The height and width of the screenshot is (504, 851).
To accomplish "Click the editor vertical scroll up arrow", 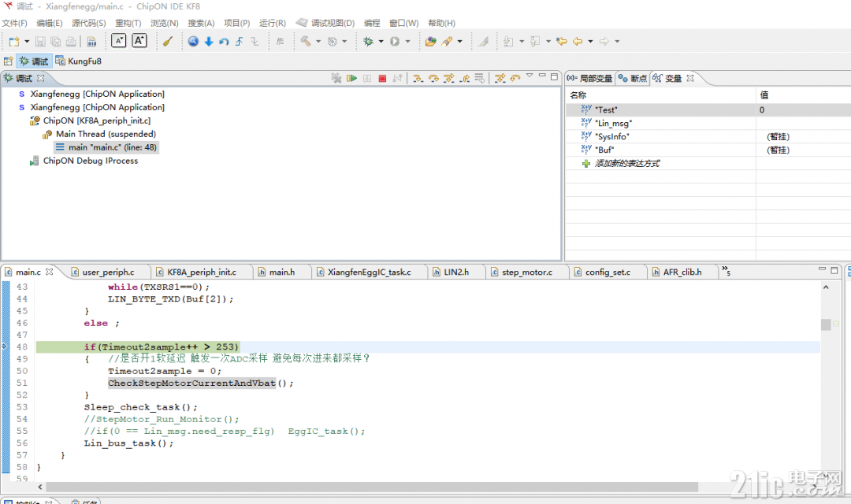I will [826, 287].
